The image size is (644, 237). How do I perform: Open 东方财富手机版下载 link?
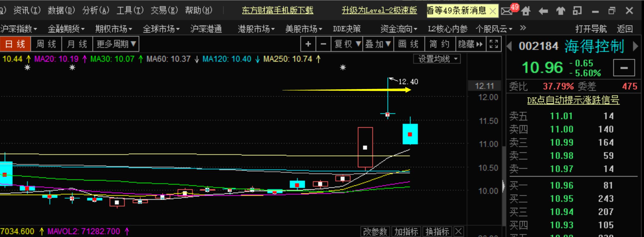(x=278, y=10)
